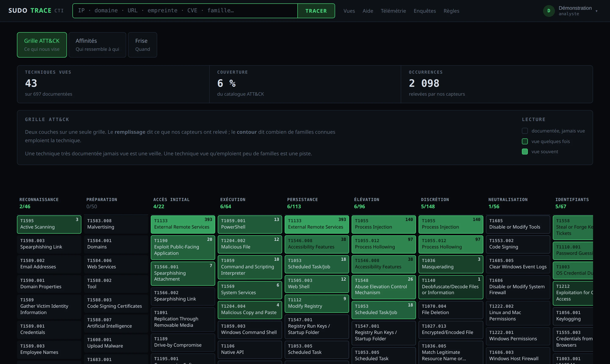Viewport: 610px width, 364px height.
Task: Open T1055 Process Injection under Discrétion
Action: (x=451, y=224)
